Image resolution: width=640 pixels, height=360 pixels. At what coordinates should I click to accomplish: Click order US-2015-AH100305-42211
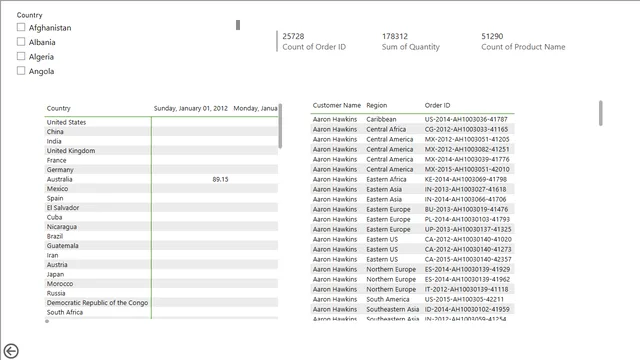click(464, 299)
